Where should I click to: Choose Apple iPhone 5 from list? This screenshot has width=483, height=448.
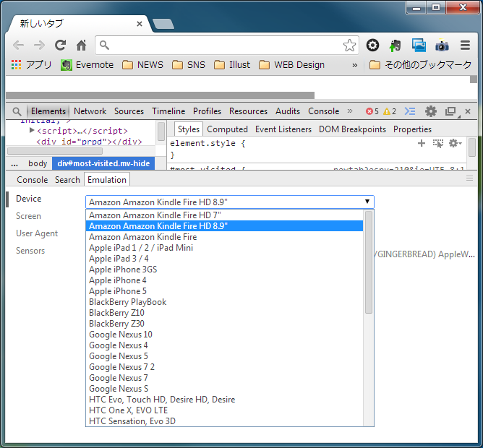click(x=225, y=291)
